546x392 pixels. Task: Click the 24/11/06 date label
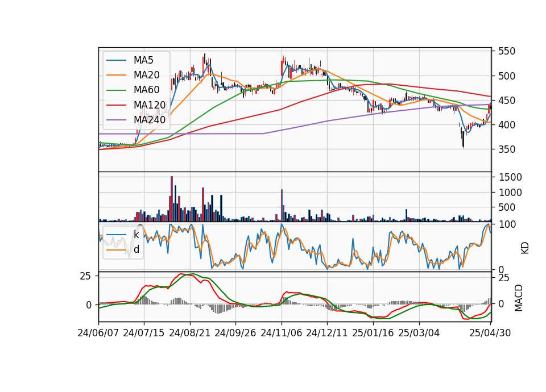(282, 333)
